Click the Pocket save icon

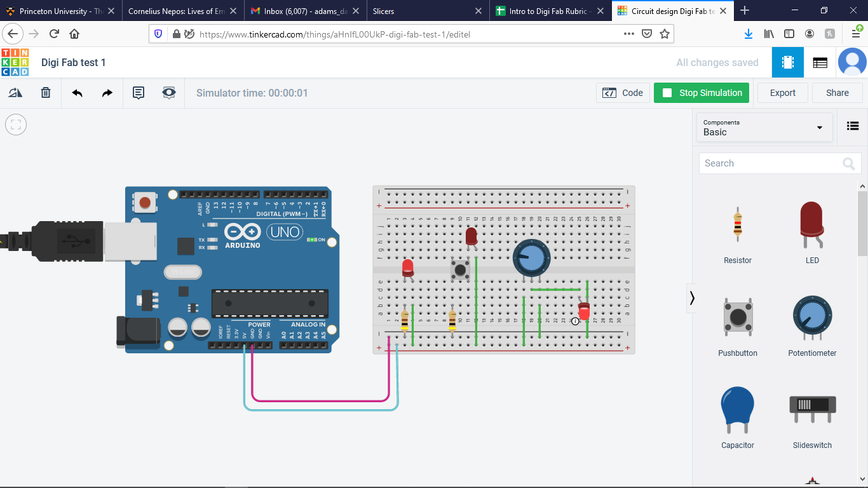click(647, 34)
